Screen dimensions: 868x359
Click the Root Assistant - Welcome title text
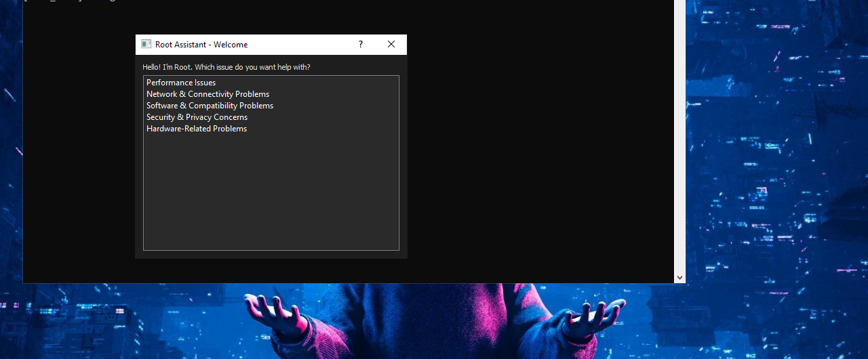(201, 45)
